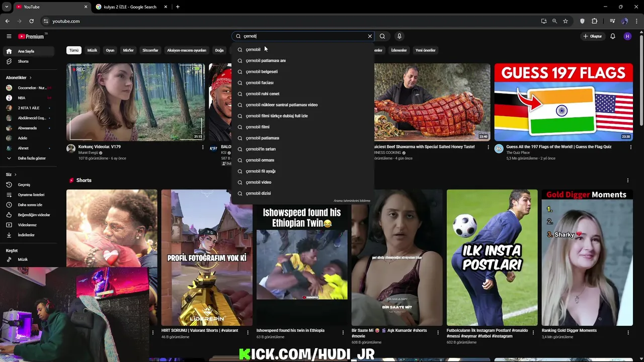Viewport: 644px width, 362px height.
Task: Choose 'çernobil fil ayağı' suggestion
Action: [x=303, y=171]
